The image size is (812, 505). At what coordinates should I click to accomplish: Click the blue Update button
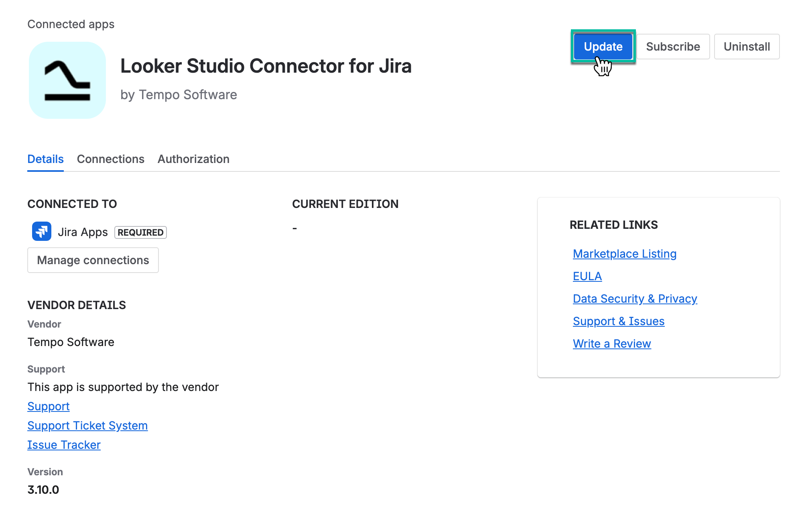pos(603,47)
